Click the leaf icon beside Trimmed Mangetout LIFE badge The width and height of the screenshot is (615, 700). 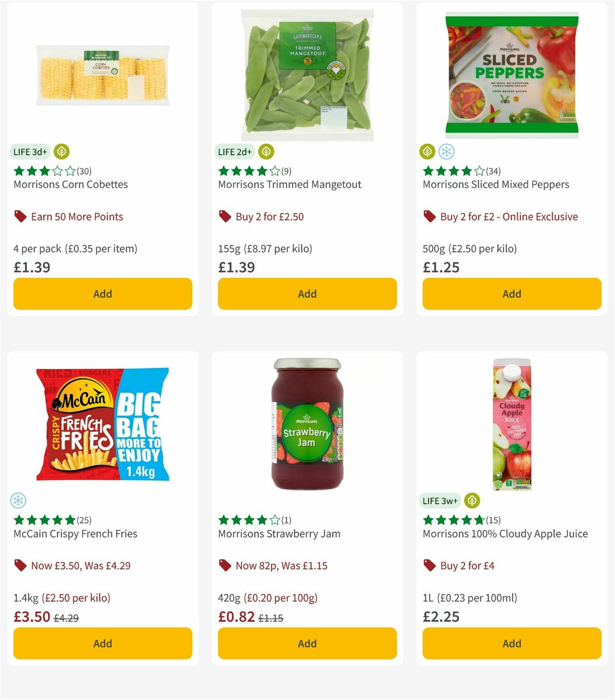click(x=265, y=152)
